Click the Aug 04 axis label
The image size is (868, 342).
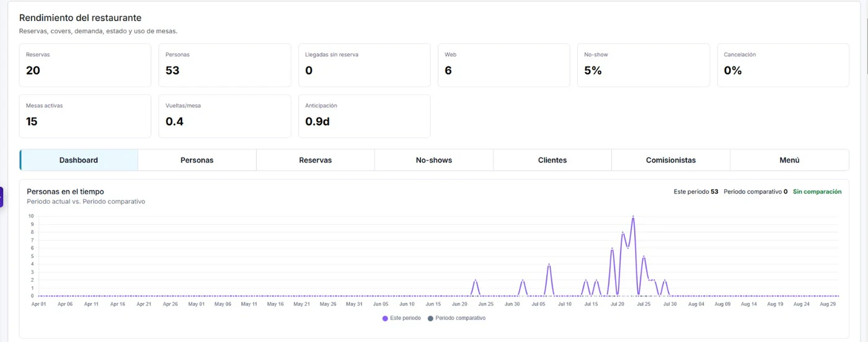pyautogui.click(x=696, y=304)
